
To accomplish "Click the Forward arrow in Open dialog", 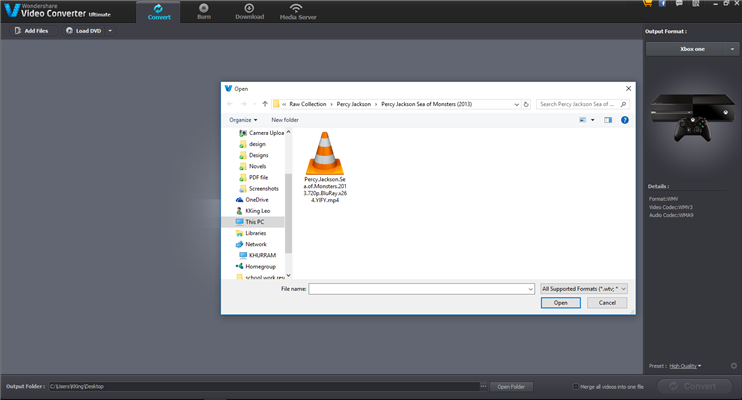I will [x=243, y=104].
